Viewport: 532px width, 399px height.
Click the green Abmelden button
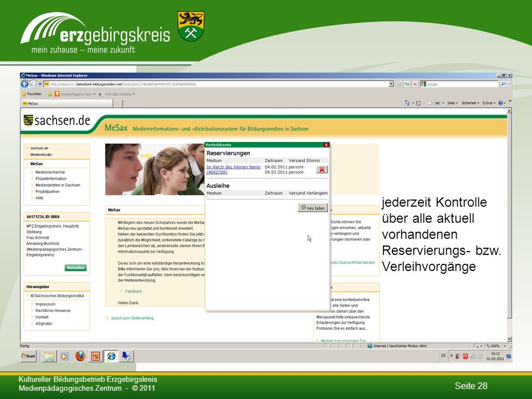pos(75,268)
